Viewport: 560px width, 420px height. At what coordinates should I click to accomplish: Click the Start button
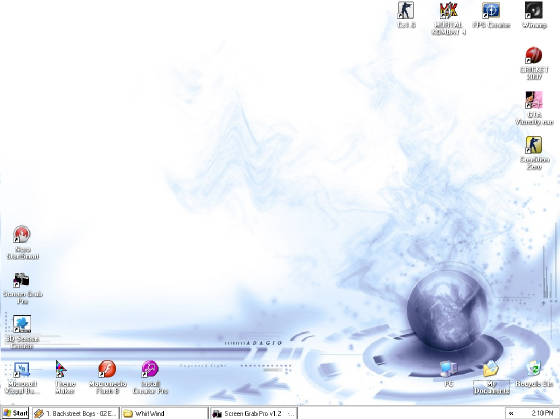click(15, 413)
